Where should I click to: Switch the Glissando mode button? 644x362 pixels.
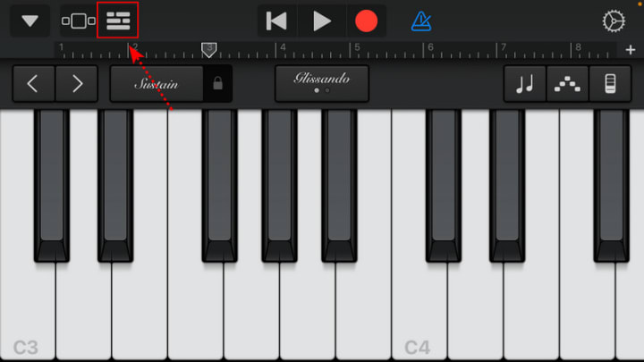point(322,84)
